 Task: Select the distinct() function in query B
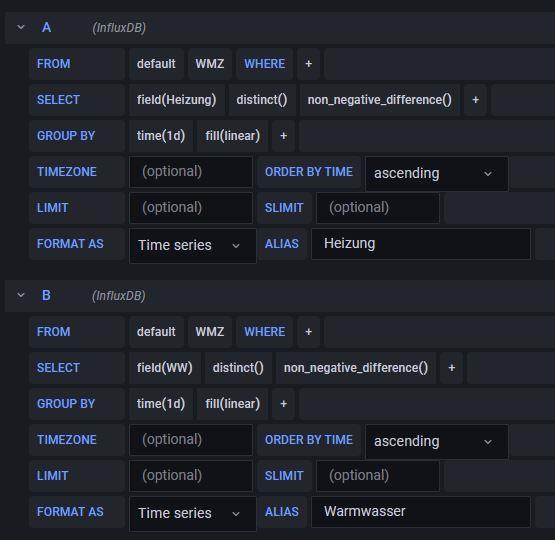point(238,368)
